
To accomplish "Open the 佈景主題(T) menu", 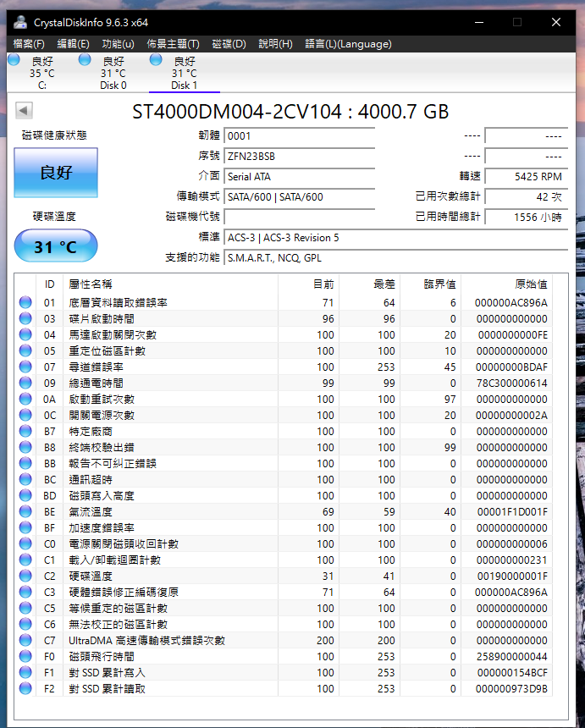I will 174,44.
